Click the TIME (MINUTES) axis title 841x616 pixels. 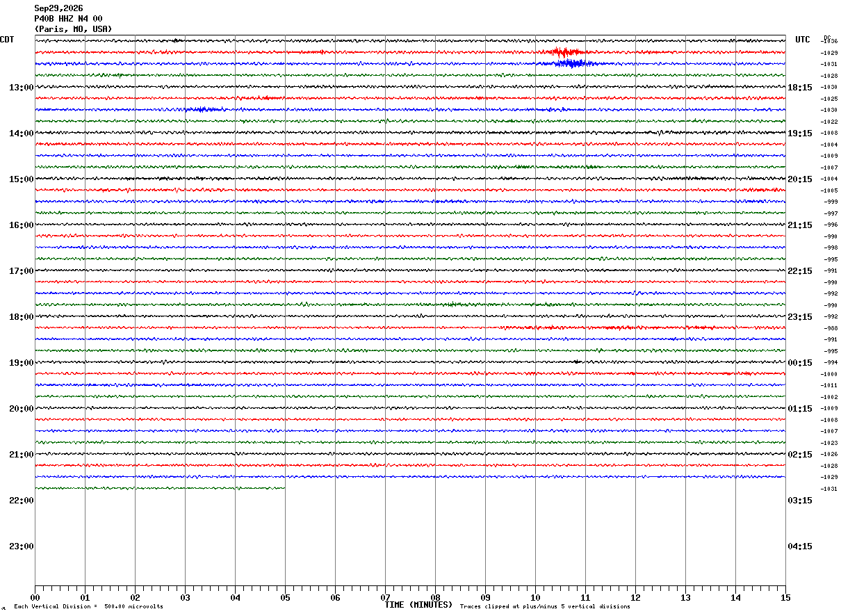418,605
